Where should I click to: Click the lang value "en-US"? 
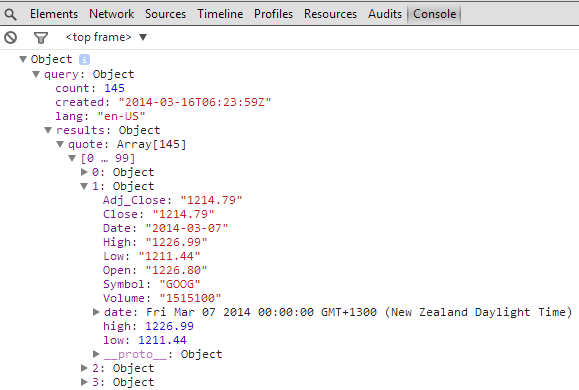pos(121,116)
